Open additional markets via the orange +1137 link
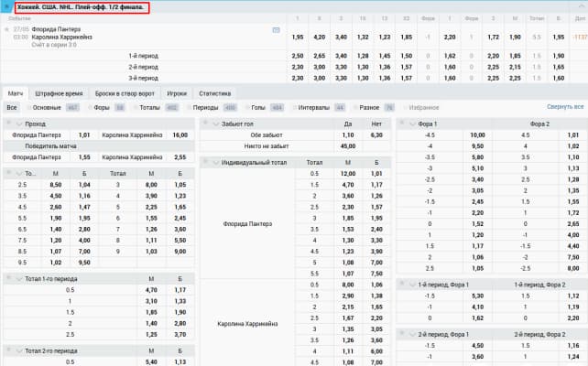 coord(581,38)
